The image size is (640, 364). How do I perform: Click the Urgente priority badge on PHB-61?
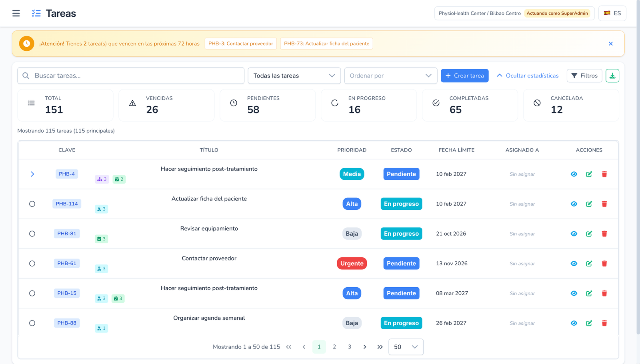pyautogui.click(x=352, y=263)
